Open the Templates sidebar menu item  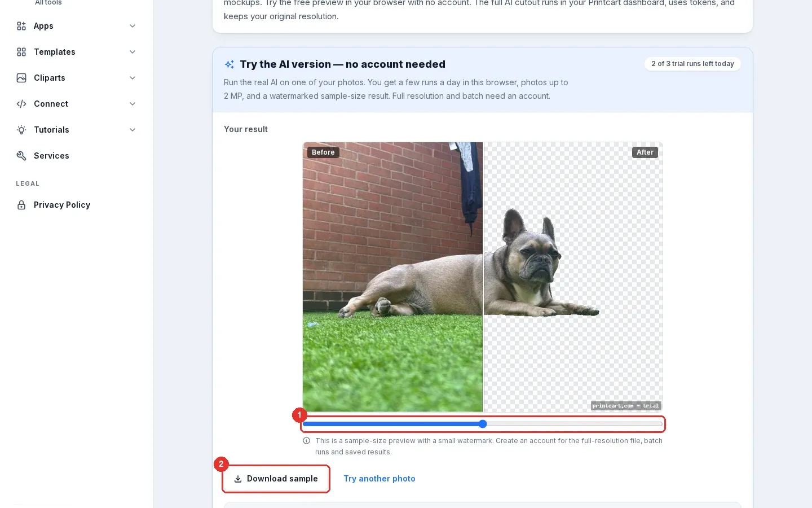tap(77, 52)
